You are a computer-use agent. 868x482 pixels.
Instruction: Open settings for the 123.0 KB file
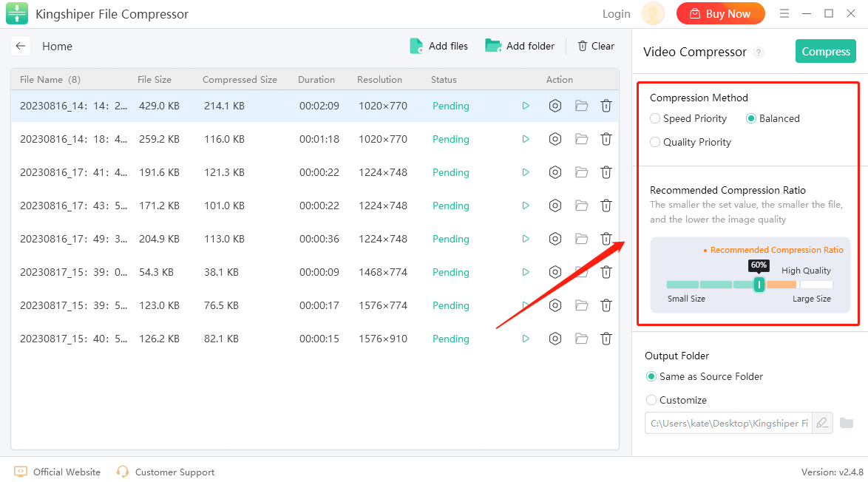click(555, 305)
